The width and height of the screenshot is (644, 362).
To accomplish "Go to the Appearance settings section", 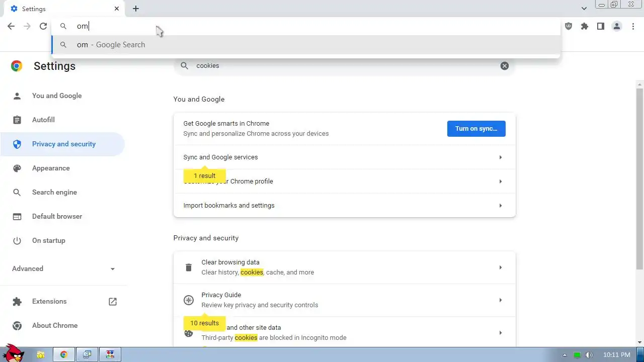I will click(x=51, y=168).
